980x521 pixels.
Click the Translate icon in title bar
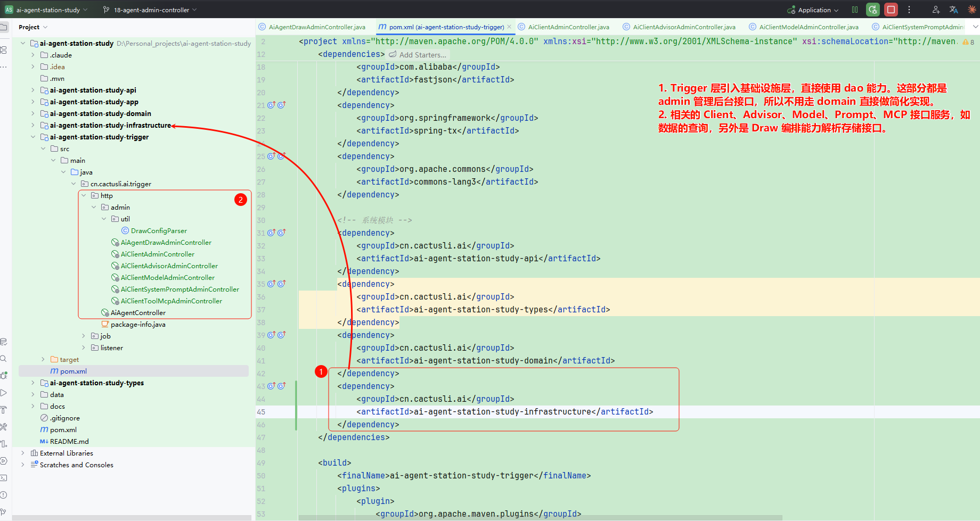coord(953,10)
